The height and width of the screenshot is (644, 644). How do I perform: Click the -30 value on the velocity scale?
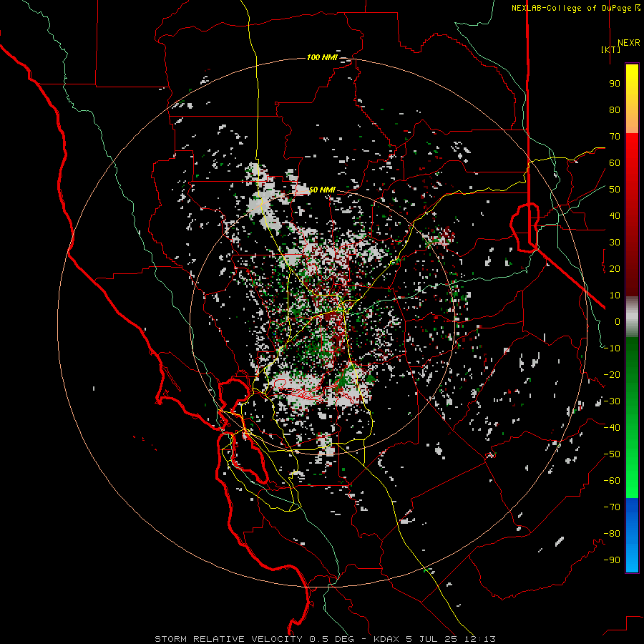(x=612, y=401)
